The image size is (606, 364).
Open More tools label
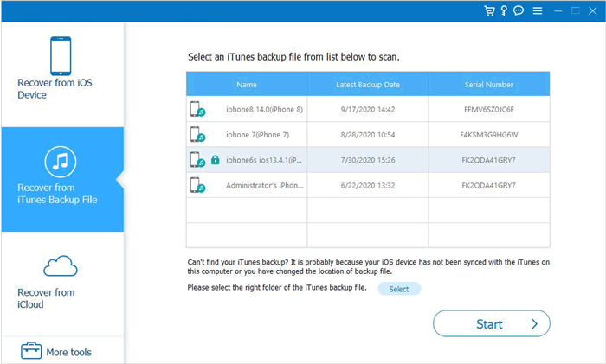68,352
